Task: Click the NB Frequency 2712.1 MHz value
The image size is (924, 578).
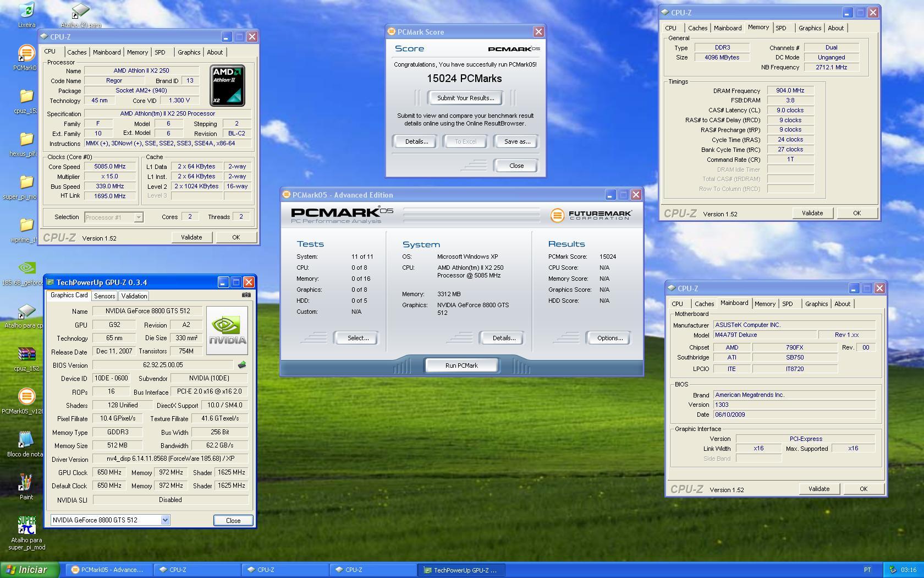Action: [831, 67]
